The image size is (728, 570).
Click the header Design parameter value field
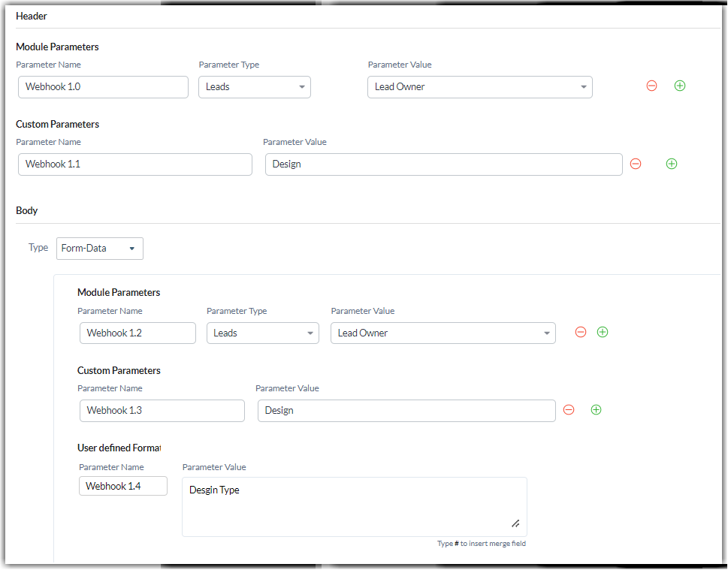pyautogui.click(x=443, y=164)
